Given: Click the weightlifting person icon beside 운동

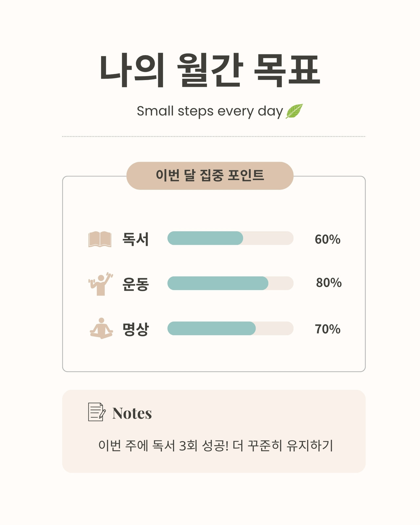Looking at the screenshot, I should pyautogui.click(x=101, y=284).
